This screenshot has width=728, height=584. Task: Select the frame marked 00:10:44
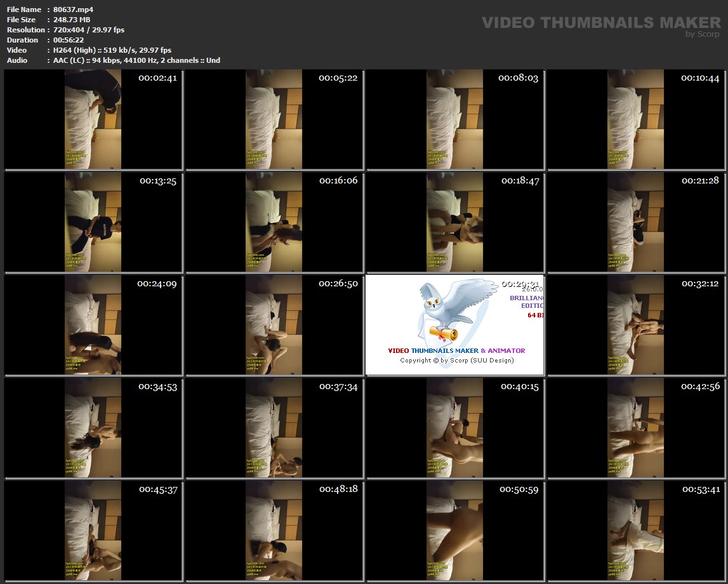point(636,119)
